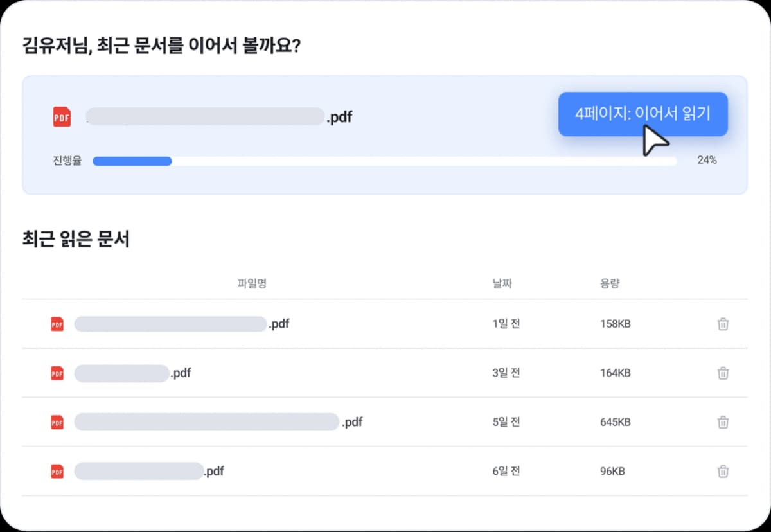The width and height of the screenshot is (771, 532).
Task: Click PDF icon of document read 5일 전
Action: [57, 422]
